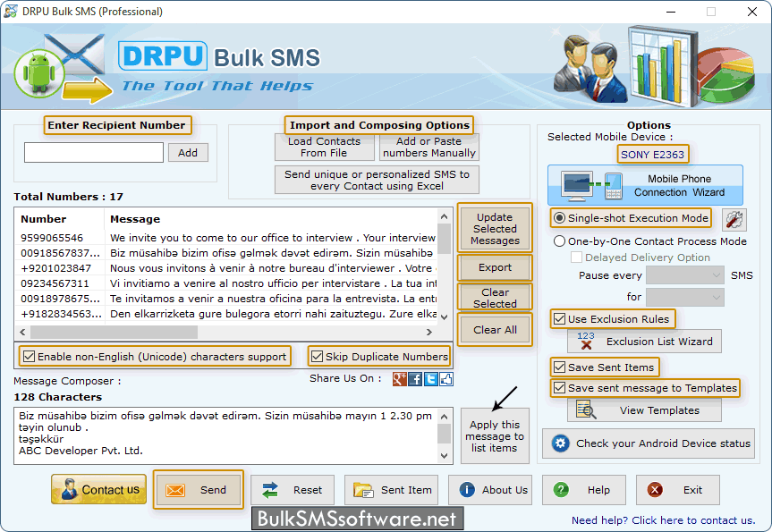Screen dimensions: 772x532
Task: Click Load Contacts From File
Action: click(x=324, y=148)
